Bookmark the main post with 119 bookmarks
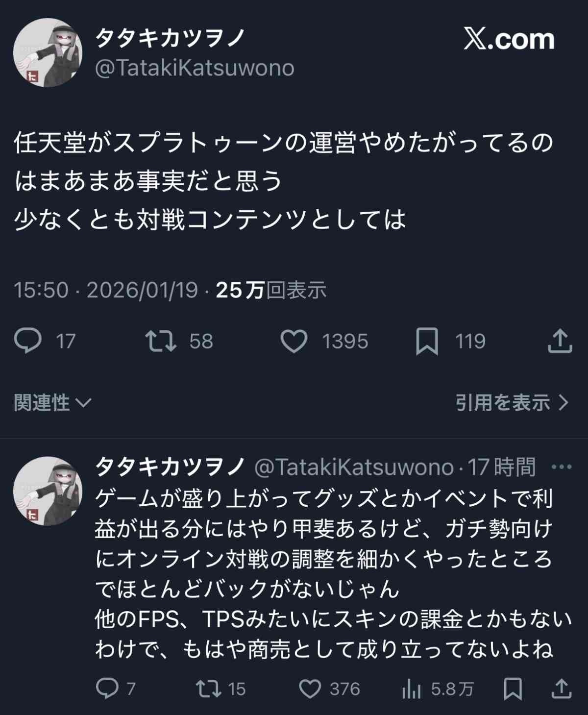The image size is (588, 715). pyautogui.click(x=427, y=341)
